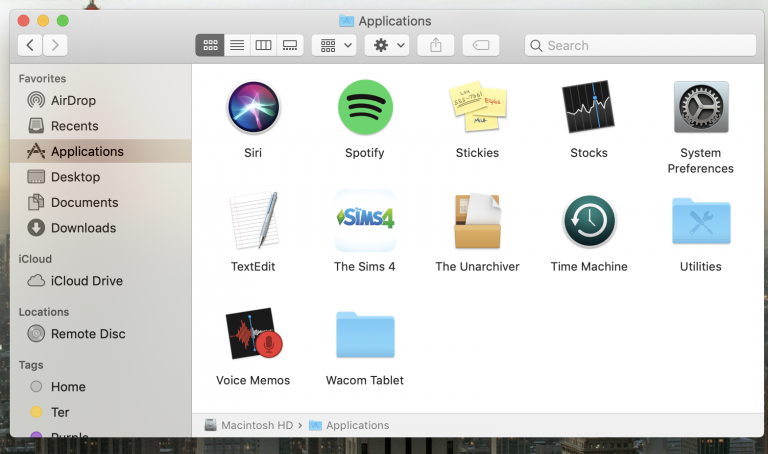Viewport: 768px width, 454px height.
Task: Open Documents in the sidebar
Action: (100, 202)
